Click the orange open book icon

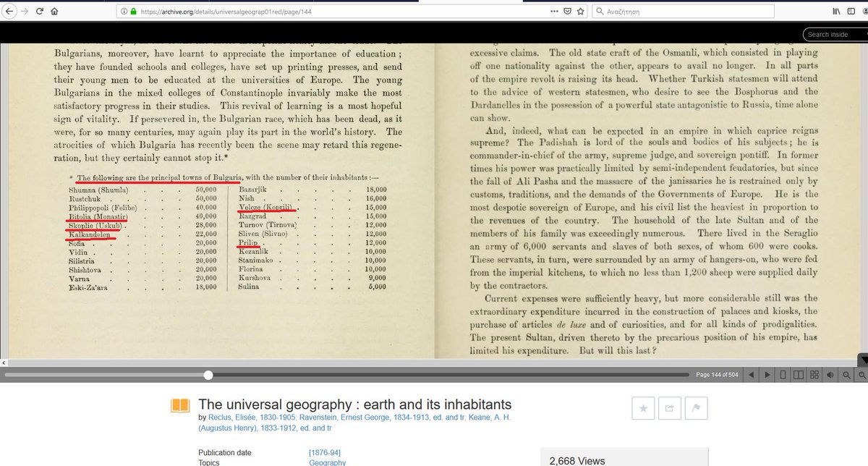(179, 406)
